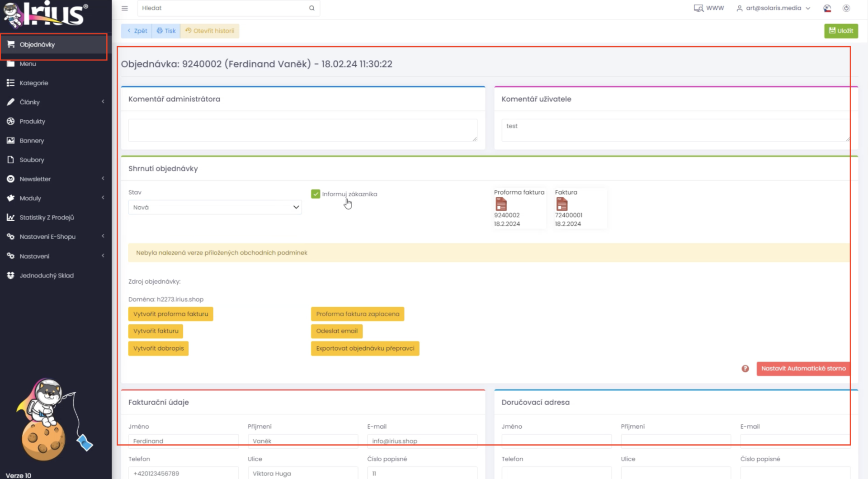Toggle sidebar with hamburger icon
The height and width of the screenshot is (479, 868).
tap(125, 8)
